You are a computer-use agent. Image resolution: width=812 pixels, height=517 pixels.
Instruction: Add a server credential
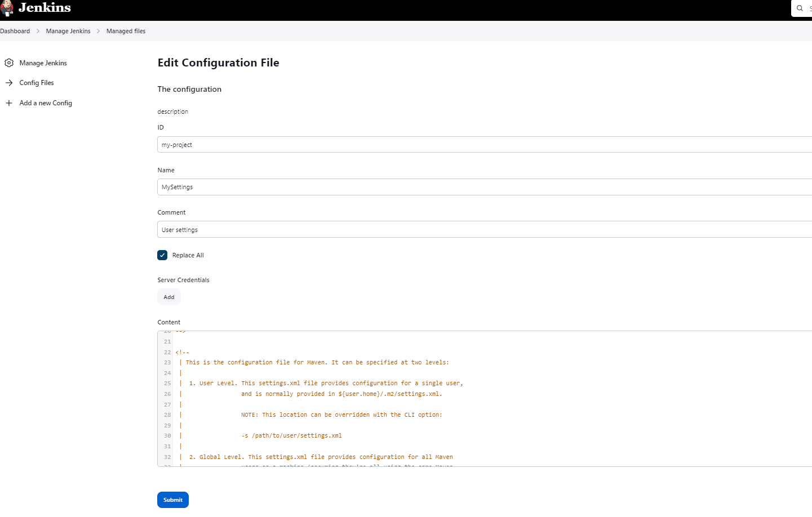[x=169, y=297]
